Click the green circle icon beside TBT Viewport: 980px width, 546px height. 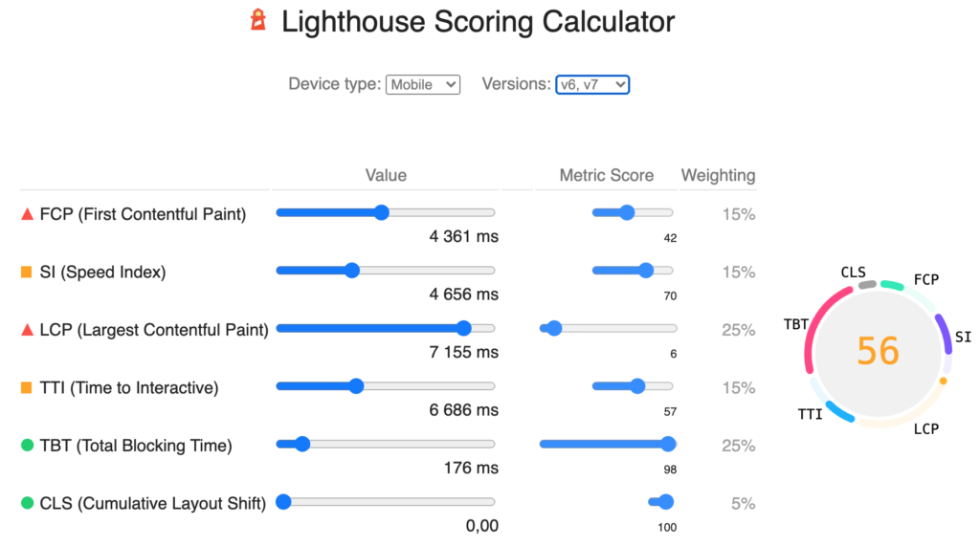pos(27,446)
